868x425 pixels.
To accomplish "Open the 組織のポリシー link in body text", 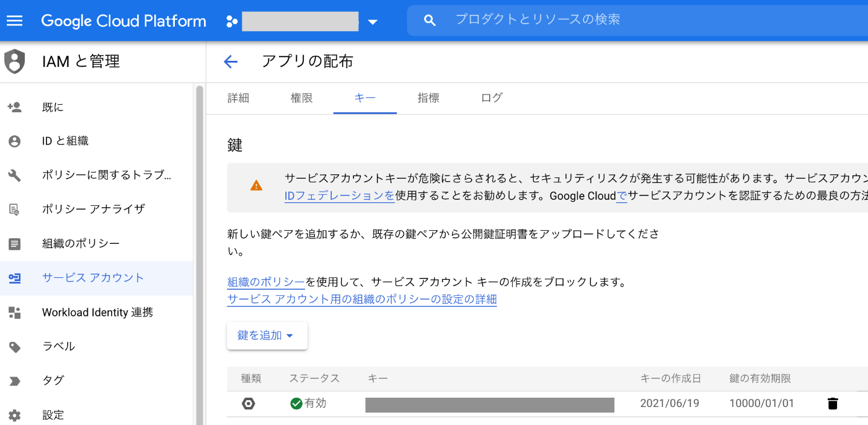I will click(x=266, y=282).
